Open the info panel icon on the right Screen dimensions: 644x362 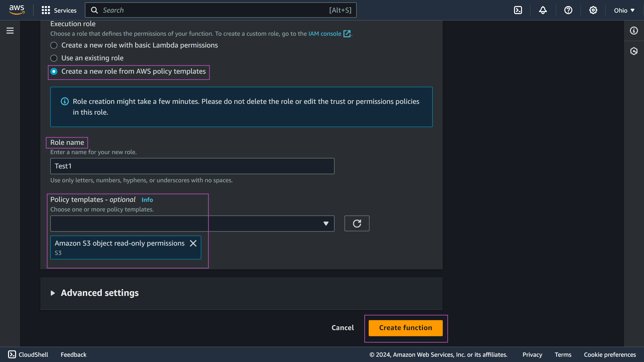pos(634,31)
